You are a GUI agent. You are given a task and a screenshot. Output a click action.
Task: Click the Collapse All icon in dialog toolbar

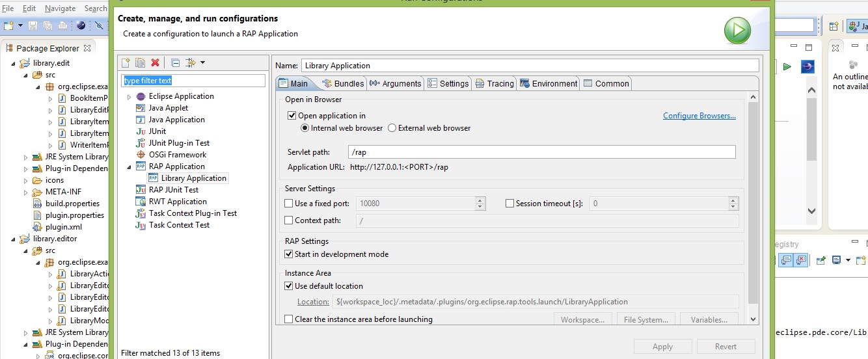pyautogui.click(x=175, y=62)
